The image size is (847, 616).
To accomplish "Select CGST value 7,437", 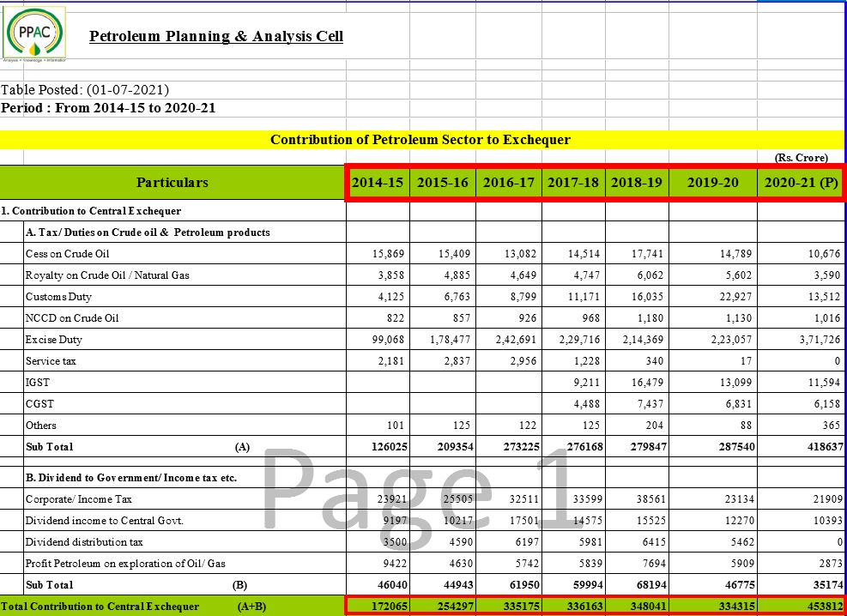I will tap(650, 404).
